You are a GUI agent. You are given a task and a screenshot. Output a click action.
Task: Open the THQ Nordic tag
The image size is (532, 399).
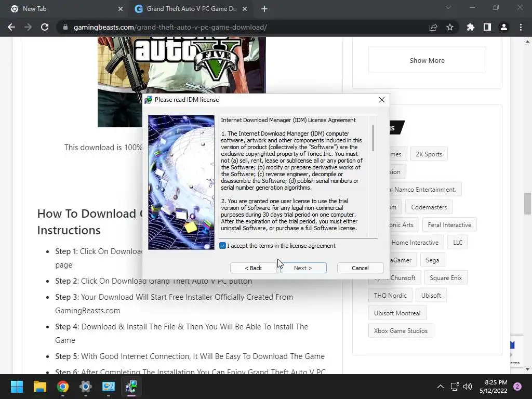click(x=390, y=295)
